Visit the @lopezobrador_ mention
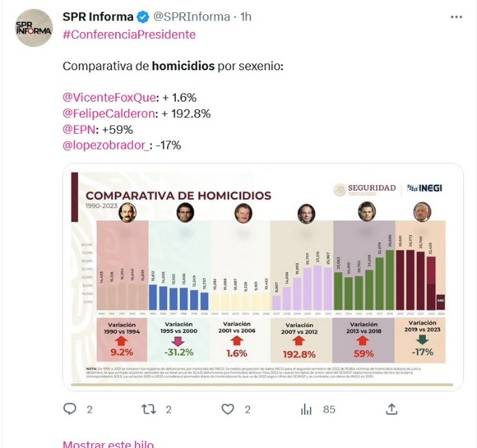The height and width of the screenshot is (448, 477). (x=104, y=145)
